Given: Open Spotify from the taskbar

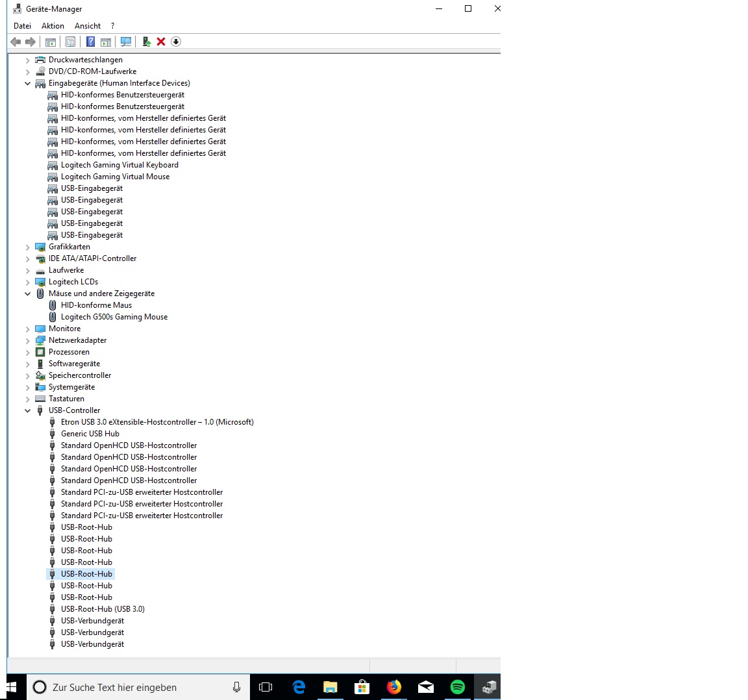Looking at the screenshot, I should tap(458, 687).
